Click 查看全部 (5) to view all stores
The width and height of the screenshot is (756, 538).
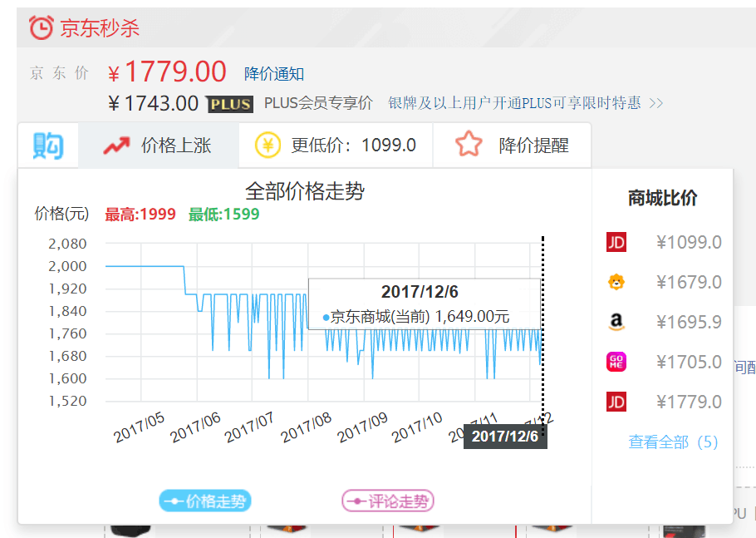pos(673,442)
